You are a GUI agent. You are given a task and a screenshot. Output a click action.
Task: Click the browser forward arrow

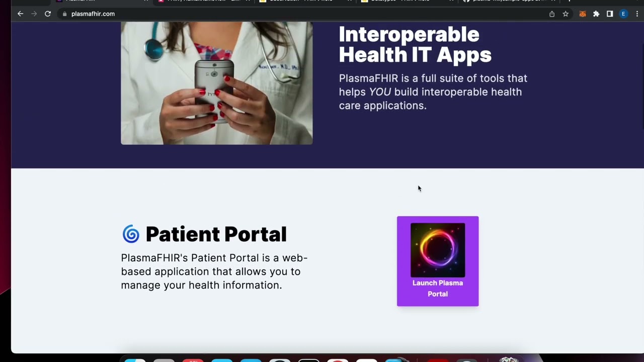tap(34, 14)
